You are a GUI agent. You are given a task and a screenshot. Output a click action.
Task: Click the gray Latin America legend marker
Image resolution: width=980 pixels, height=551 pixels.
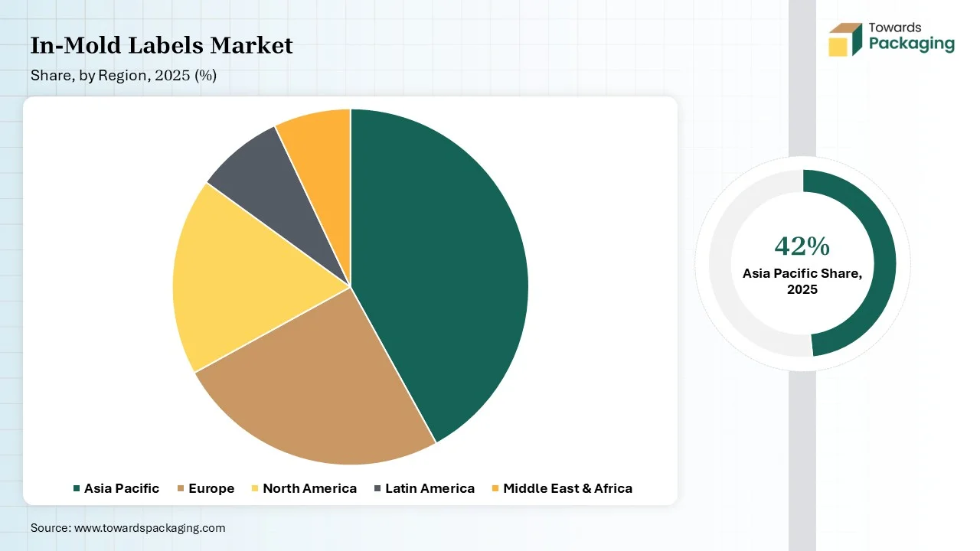click(377, 488)
